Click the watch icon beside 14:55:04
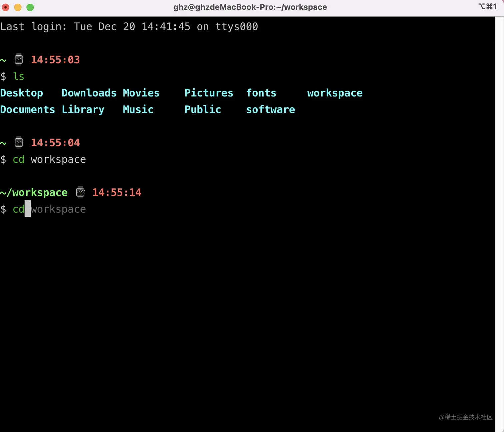Viewport: 504px width, 432px height. (19, 142)
